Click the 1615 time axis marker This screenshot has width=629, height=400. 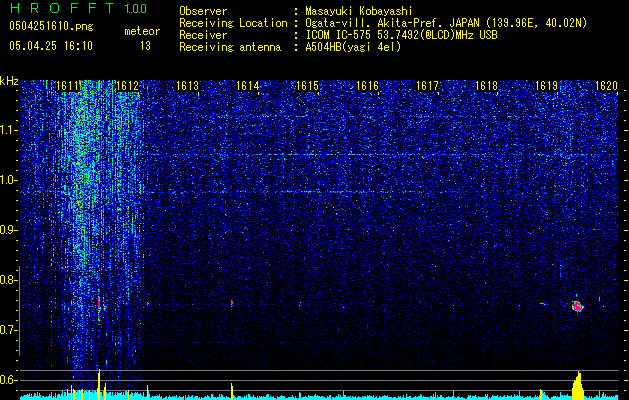(307, 86)
